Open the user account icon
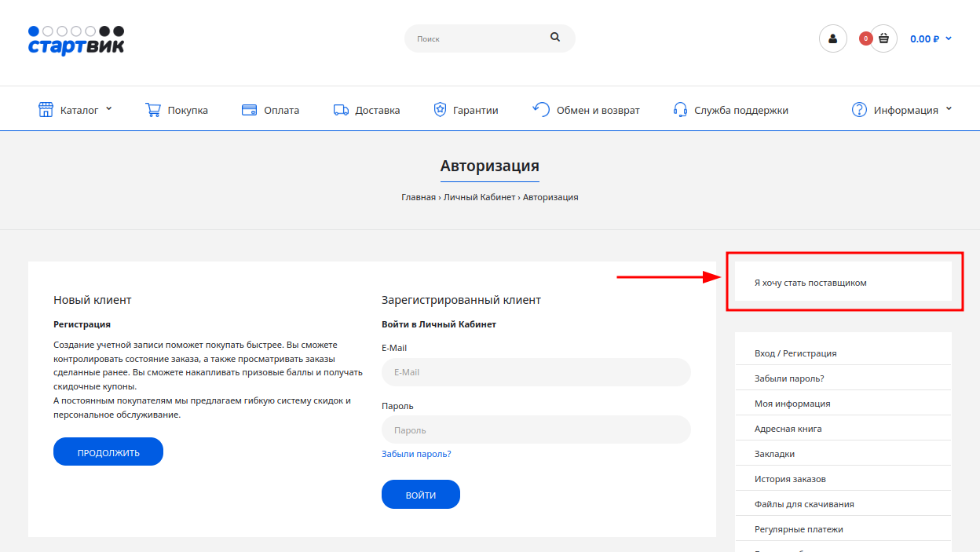Image resolution: width=980 pixels, height=552 pixels. pyautogui.click(x=832, y=38)
